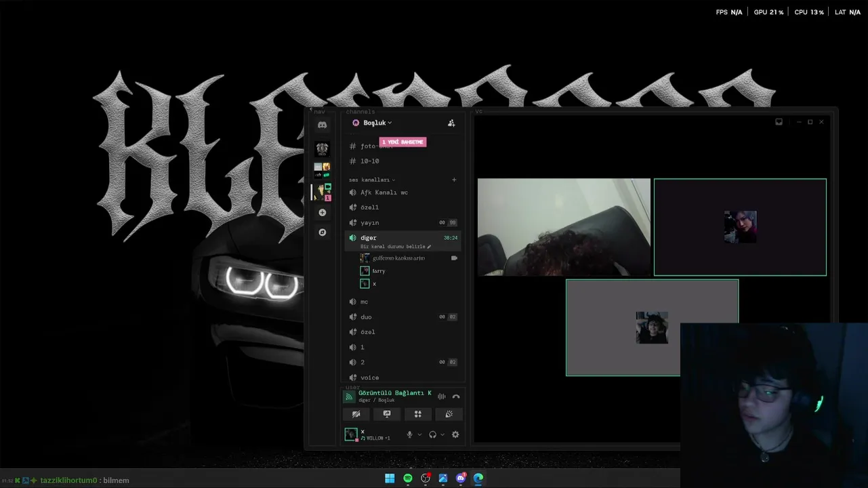The image size is (868, 488).
Task: Open soundboard button
Action: [x=449, y=414]
